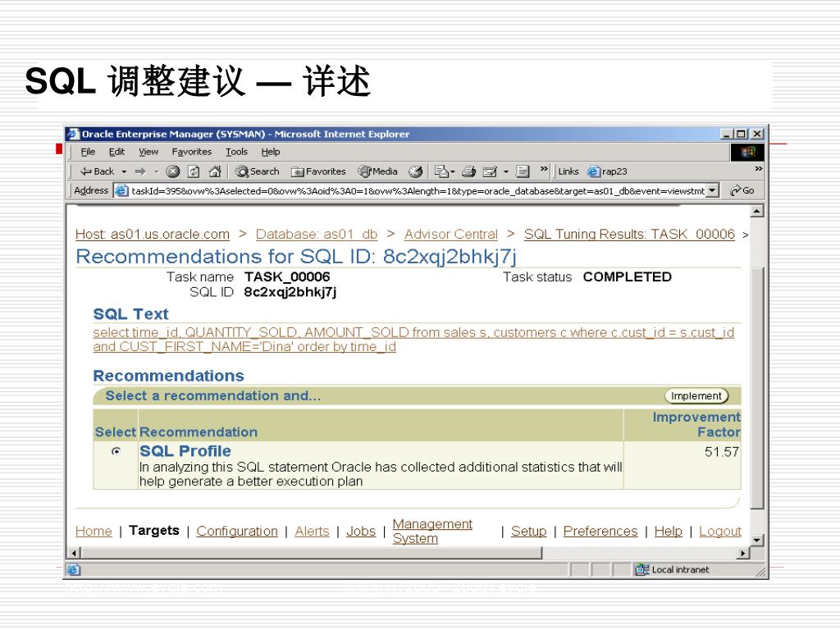Click the Internet Explorer title bar icon
The image size is (840, 630).
(x=73, y=134)
